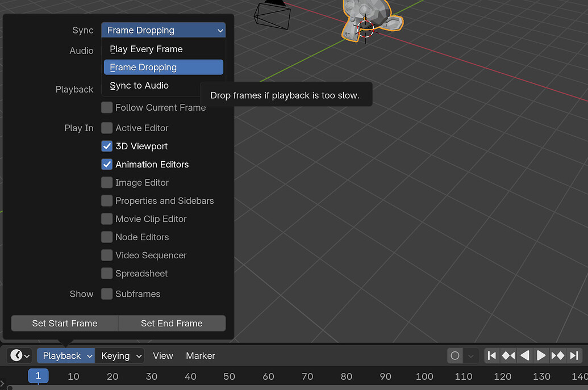
Task: Enable Active Editor playback checkbox
Action: (107, 128)
